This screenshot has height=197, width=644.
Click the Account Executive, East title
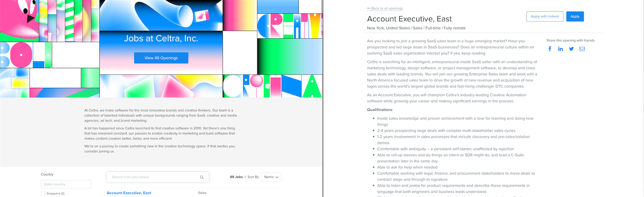pyautogui.click(x=409, y=19)
